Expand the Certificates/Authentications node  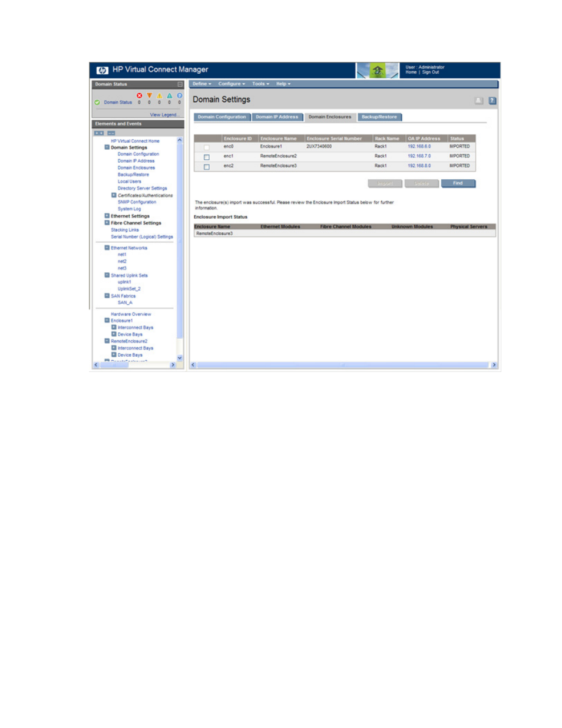coord(114,195)
